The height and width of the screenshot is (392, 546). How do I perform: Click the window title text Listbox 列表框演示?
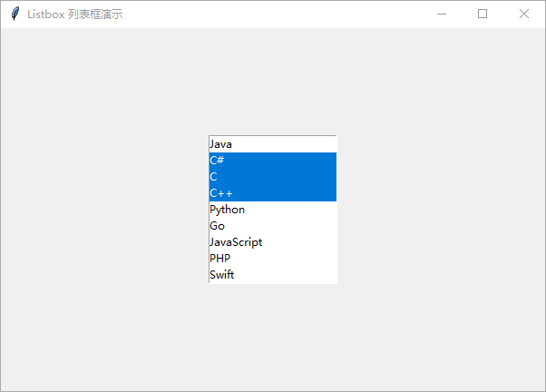point(75,15)
